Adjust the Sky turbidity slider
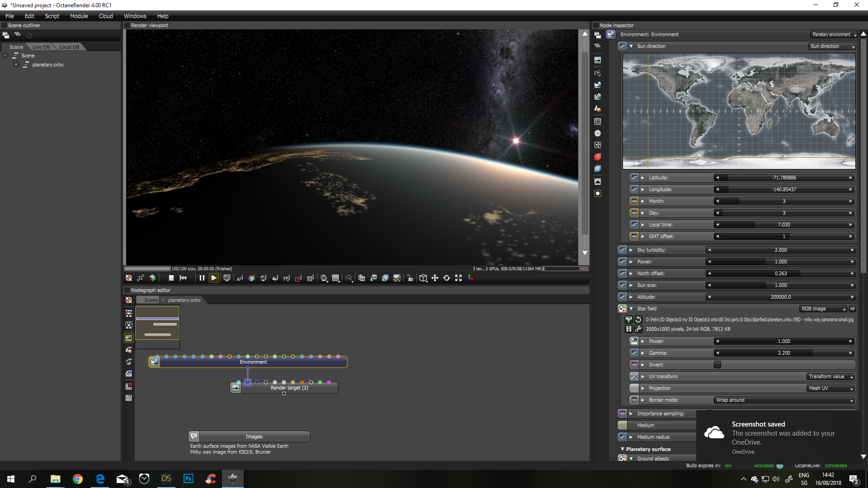 tap(780, 250)
